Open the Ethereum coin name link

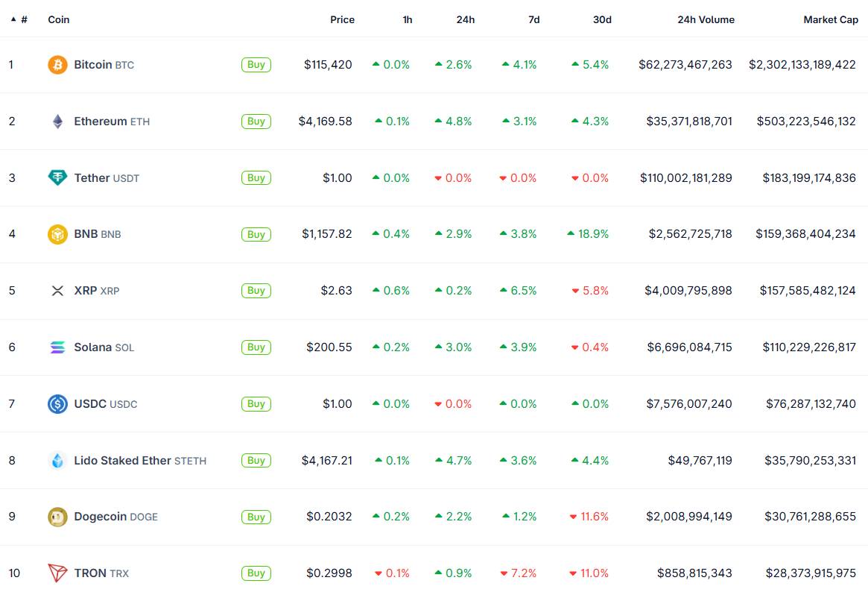(x=101, y=122)
